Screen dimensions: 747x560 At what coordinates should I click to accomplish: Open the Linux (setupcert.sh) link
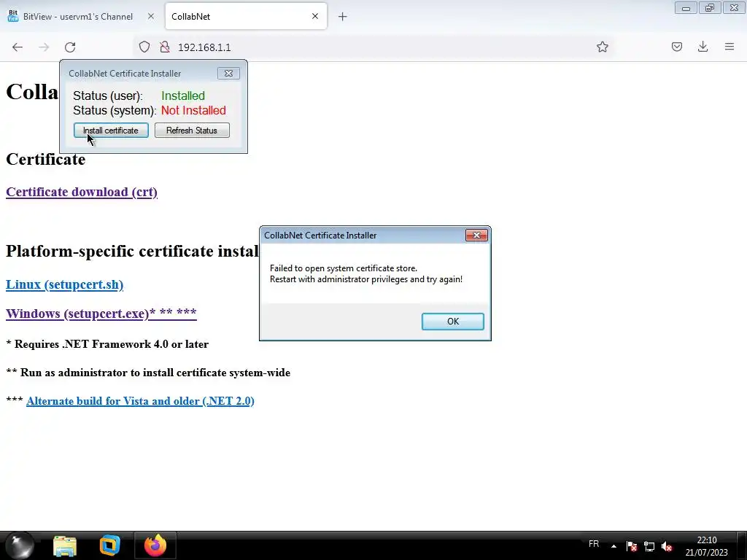64,284
